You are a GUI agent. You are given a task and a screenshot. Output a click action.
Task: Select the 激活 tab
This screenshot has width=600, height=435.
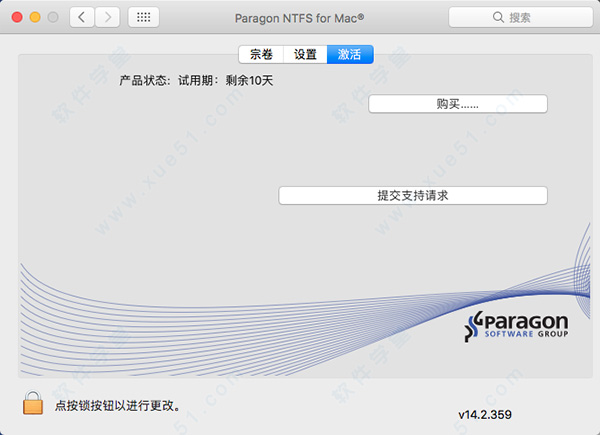350,54
